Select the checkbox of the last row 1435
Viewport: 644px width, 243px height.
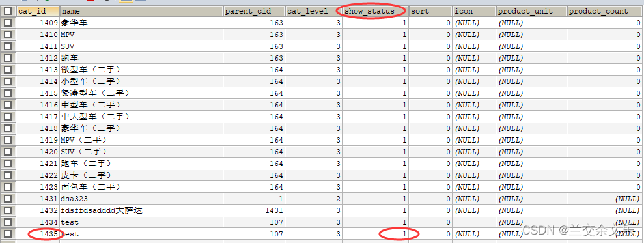coord(7,234)
